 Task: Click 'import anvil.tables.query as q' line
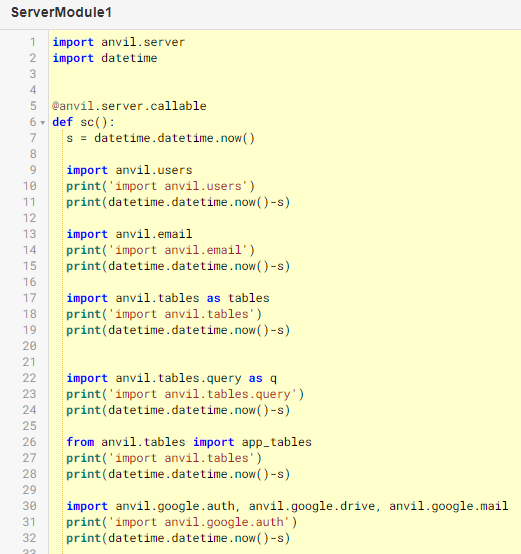[x=171, y=378]
